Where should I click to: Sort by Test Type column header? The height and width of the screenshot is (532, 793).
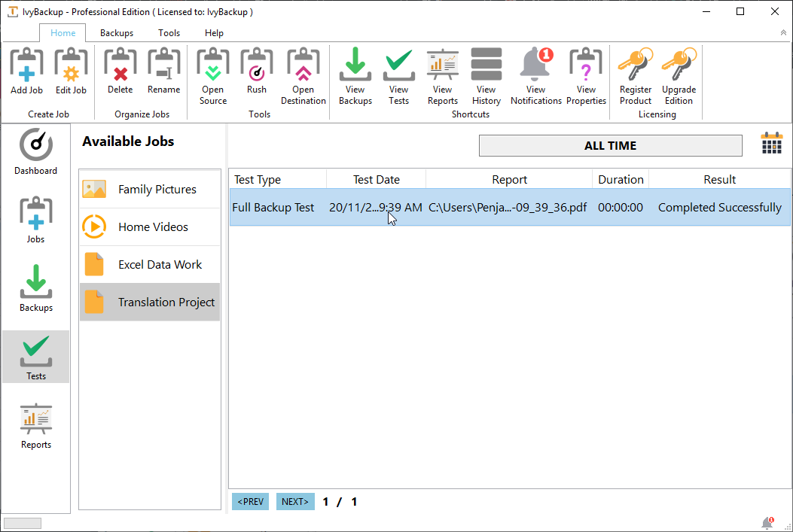[x=278, y=179]
